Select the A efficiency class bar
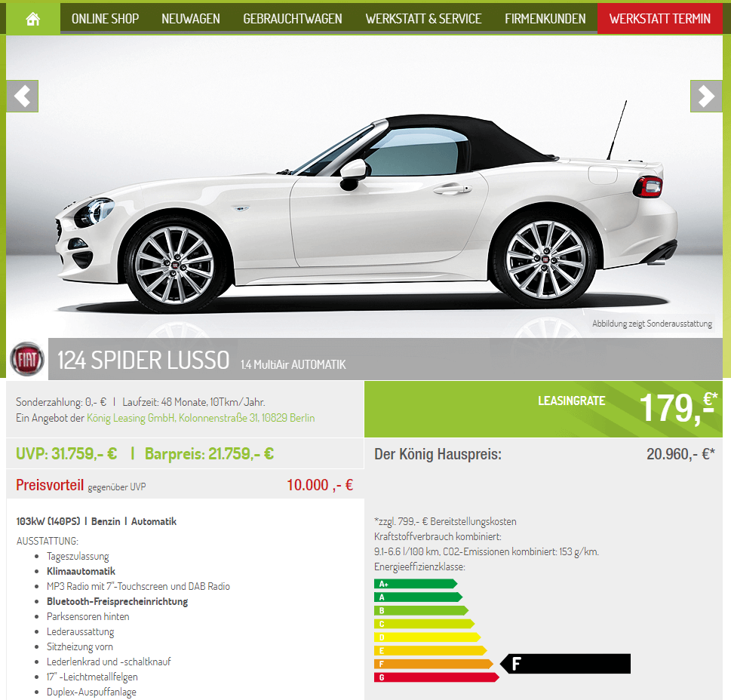 (x=418, y=597)
